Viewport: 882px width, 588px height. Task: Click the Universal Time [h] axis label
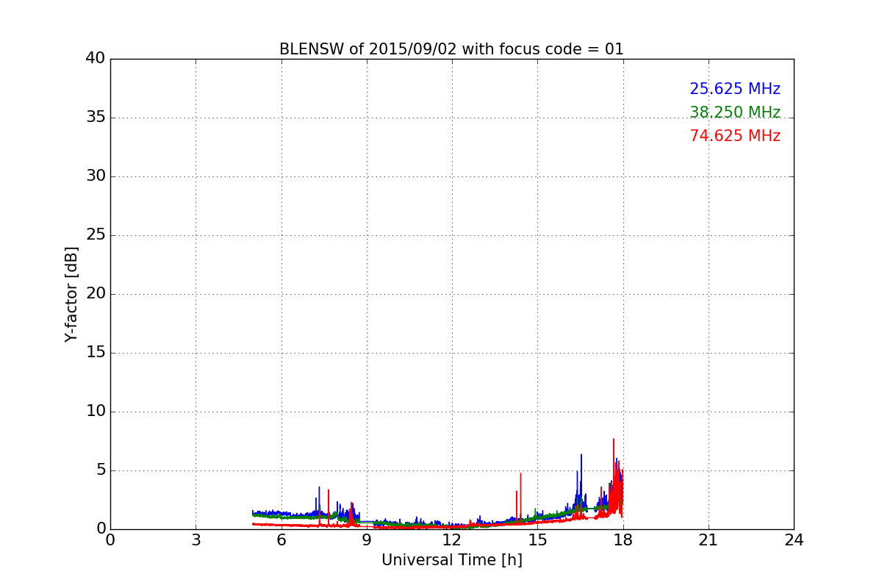[452, 560]
